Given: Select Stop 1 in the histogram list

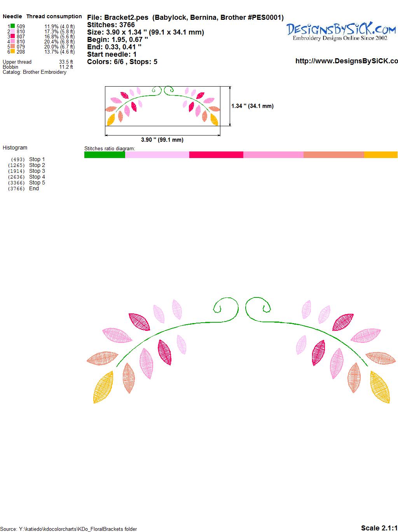Looking at the screenshot, I should pos(37,159).
